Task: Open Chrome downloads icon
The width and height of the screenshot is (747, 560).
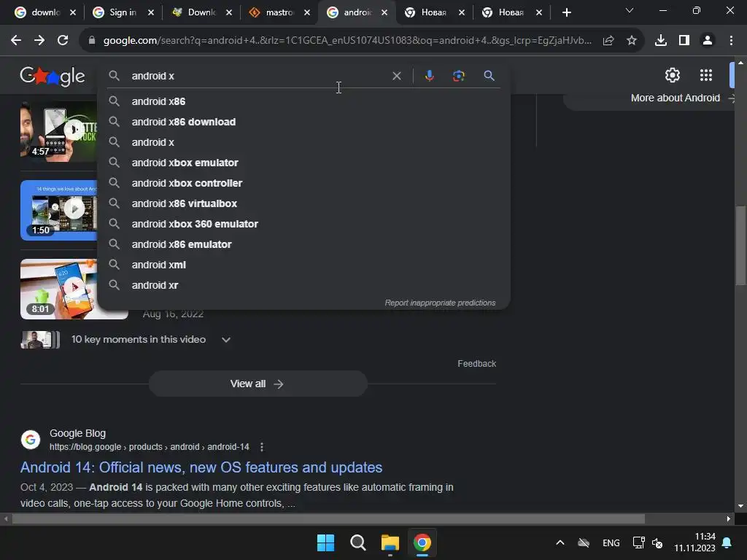Action: [x=661, y=41]
